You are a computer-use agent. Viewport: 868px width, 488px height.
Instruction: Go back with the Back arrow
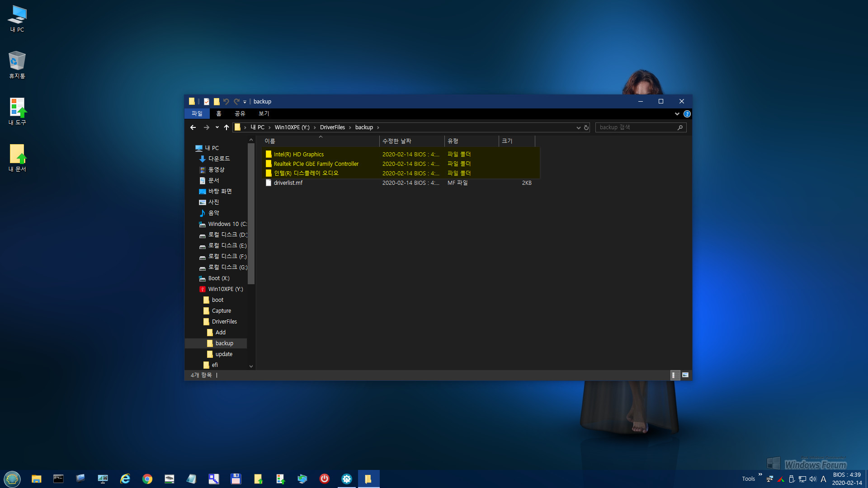[193, 127]
